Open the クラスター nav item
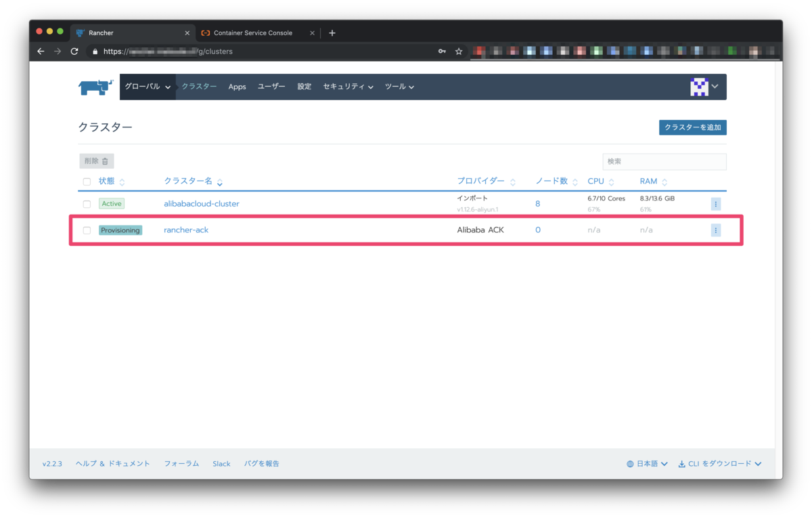 [x=199, y=87]
